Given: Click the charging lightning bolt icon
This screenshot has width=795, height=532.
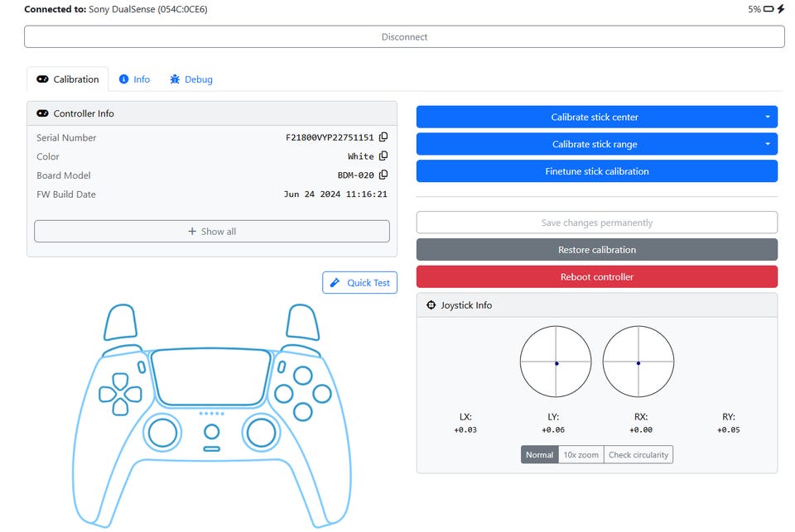Looking at the screenshot, I should [x=780, y=9].
